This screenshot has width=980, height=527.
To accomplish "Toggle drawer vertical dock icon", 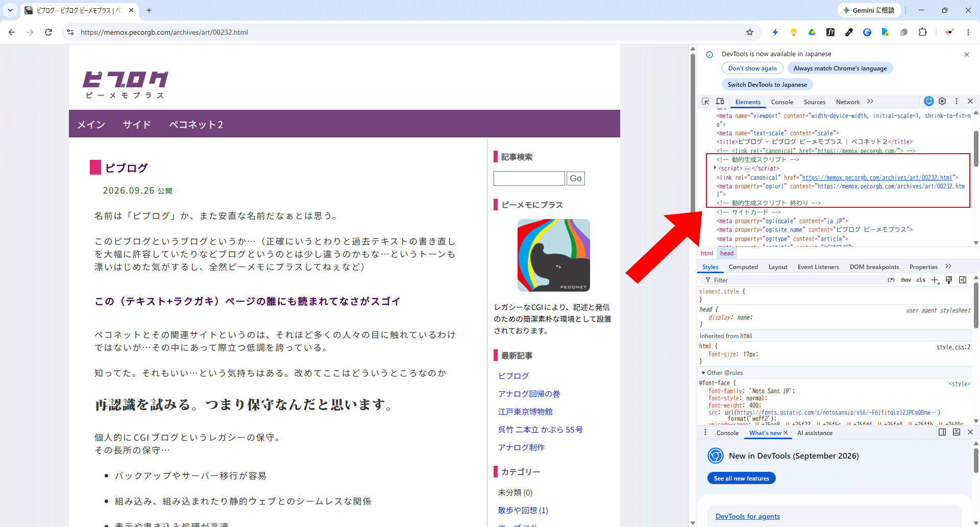I will click(942, 432).
